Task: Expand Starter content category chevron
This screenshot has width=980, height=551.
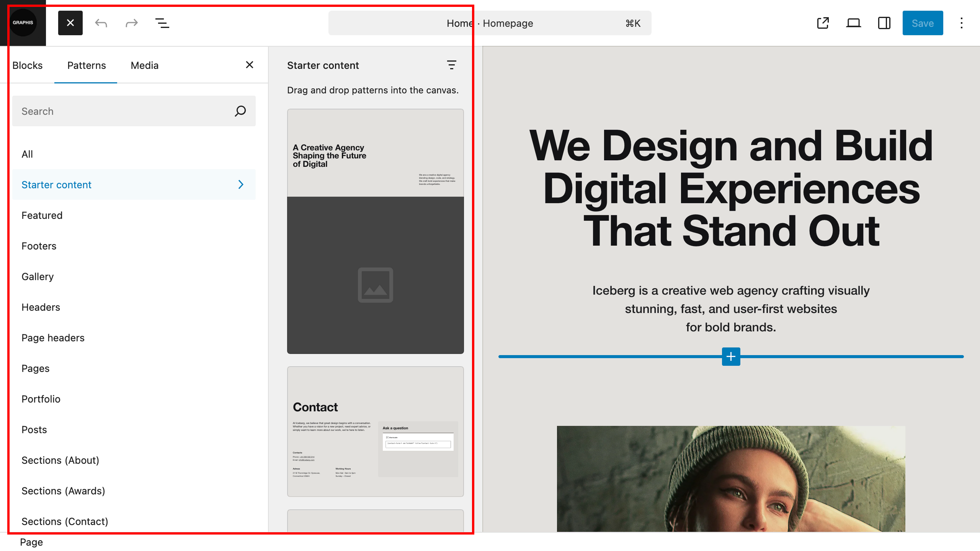Action: [241, 184]
